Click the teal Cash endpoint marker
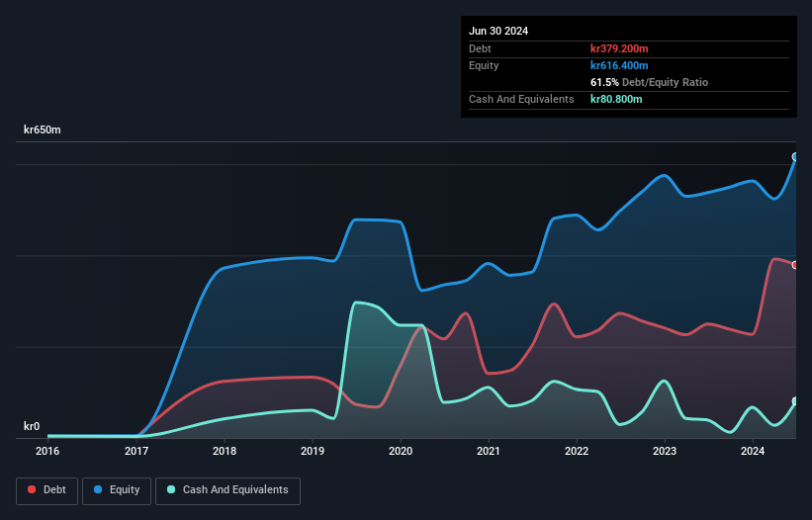This screenshot has height=520, width=812. point(795,401)
